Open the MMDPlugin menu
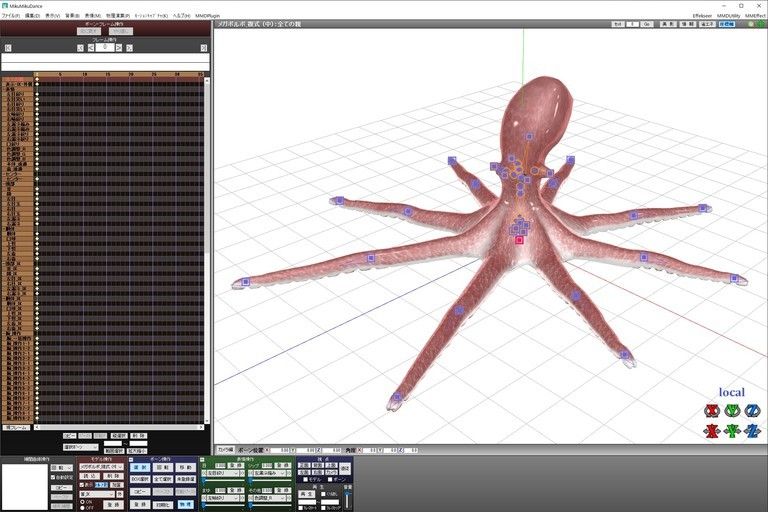 point(208,16)
